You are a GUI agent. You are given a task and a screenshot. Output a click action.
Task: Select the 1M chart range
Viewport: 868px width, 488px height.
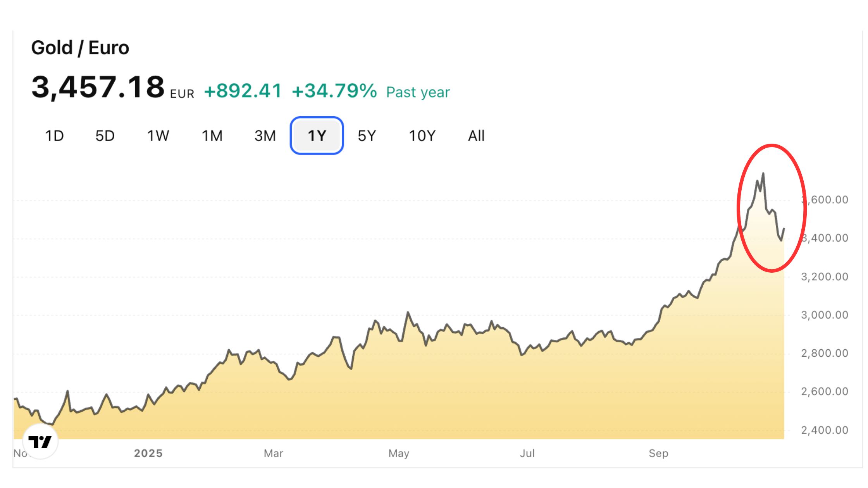pos(212,136)
